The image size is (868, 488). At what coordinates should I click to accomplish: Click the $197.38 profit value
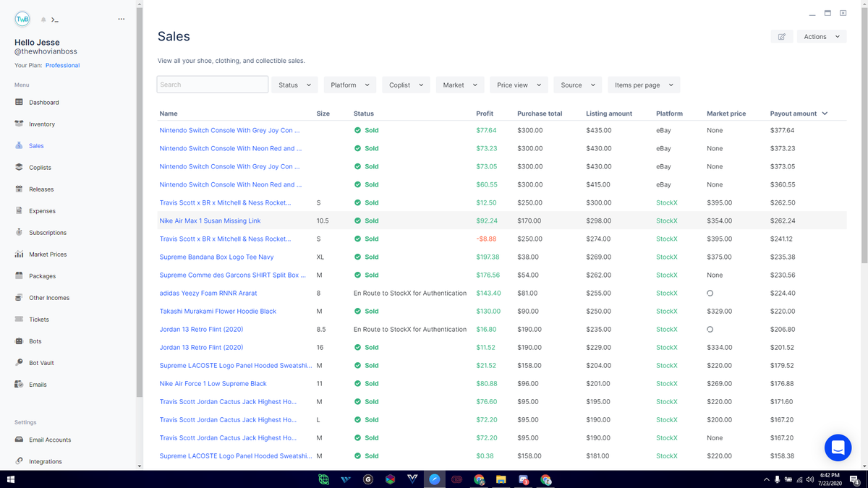coord(488,257)
